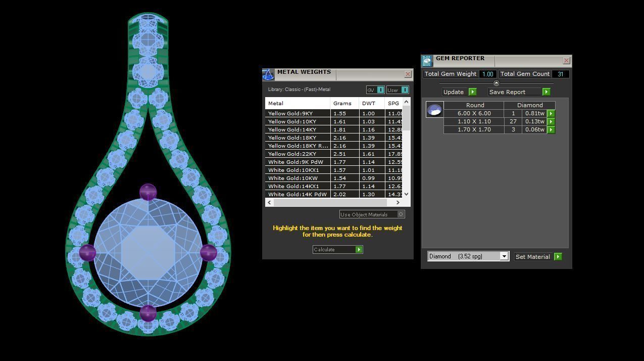
Task: Click the metal table scroll-down arrow
Action: pyautogui.click(x=407, y=194)
